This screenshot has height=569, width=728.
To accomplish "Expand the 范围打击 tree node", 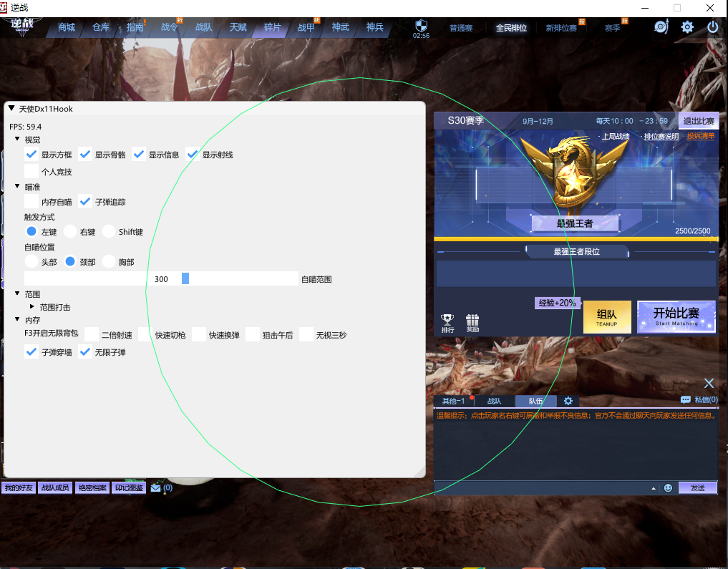I will pyautogui.click(x=32, y=306).
